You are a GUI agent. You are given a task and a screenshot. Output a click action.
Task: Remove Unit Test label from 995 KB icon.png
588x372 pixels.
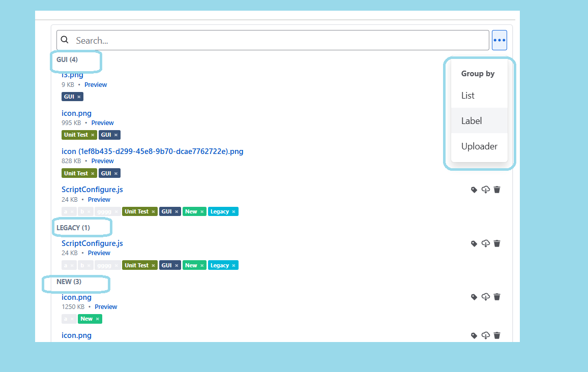pos(93,135)
